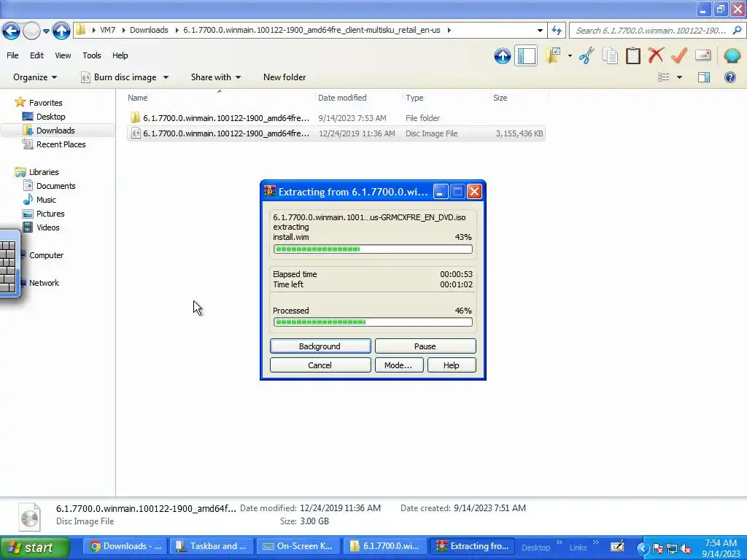Select Libraries in navigation pane
Viewport: 747px width, 560px height.
[x=44, y=172]
